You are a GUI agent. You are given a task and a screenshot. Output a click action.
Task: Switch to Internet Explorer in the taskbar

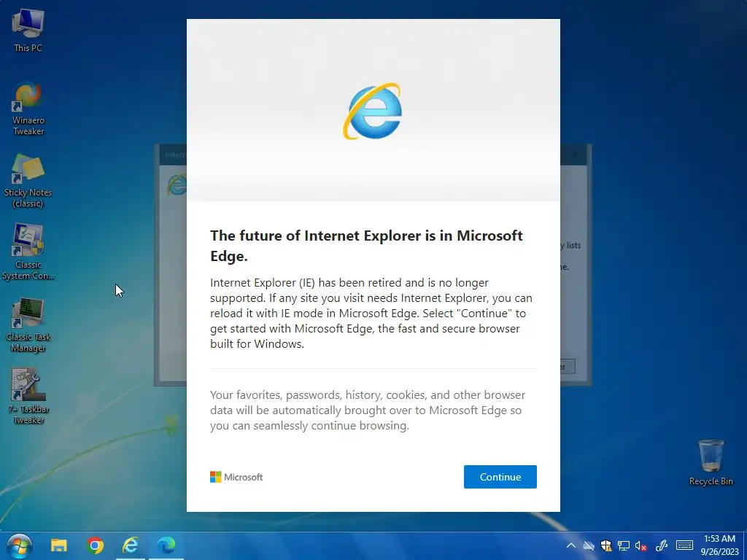click(x=130, y=545)
